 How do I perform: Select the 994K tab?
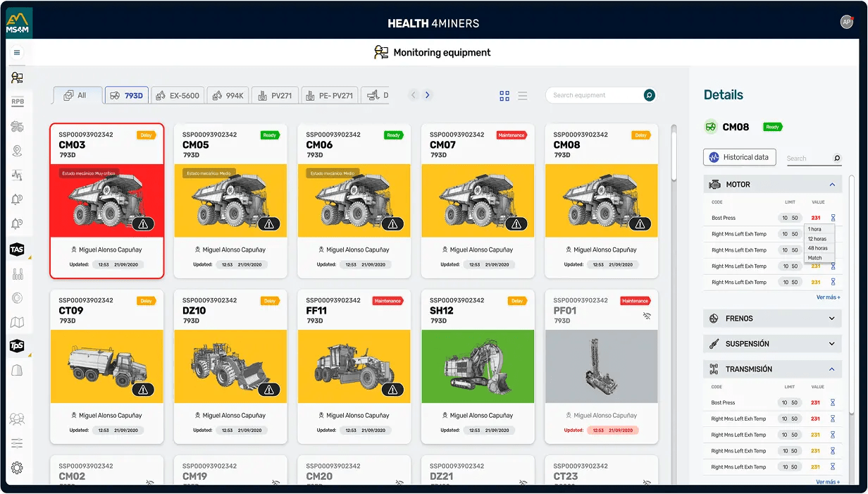point(228,95)
